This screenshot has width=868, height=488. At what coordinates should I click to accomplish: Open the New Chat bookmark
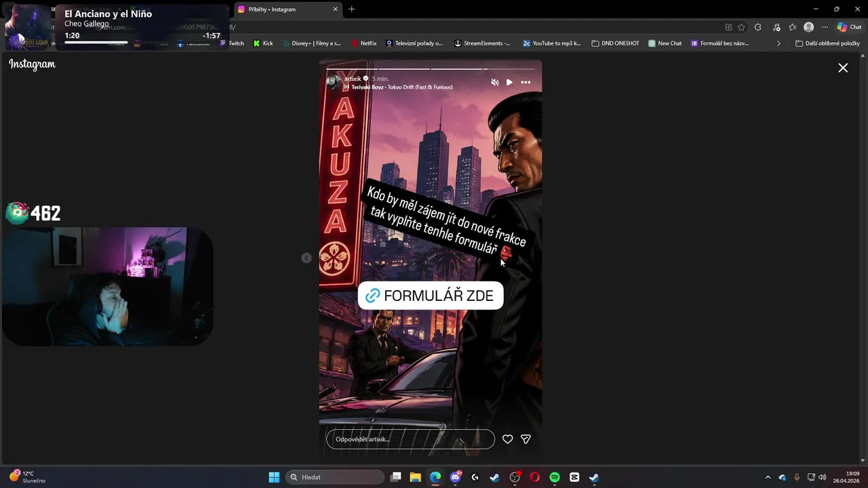(x=665, y=43)
